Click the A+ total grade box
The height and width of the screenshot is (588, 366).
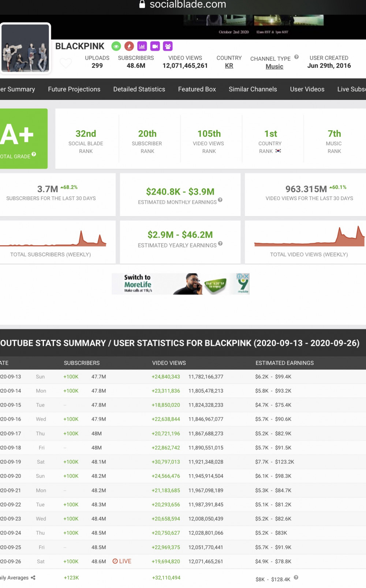tap(24, 139)
